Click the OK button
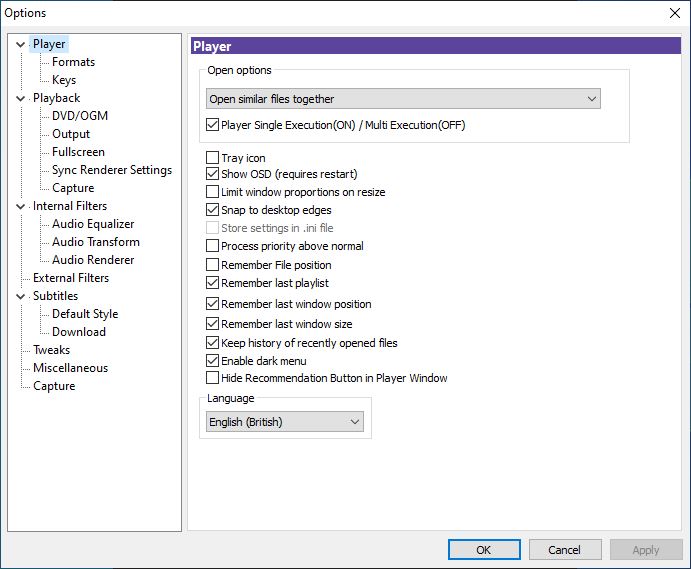The height and width of the screenshot is (569, 691). click(x=484, y=550)
